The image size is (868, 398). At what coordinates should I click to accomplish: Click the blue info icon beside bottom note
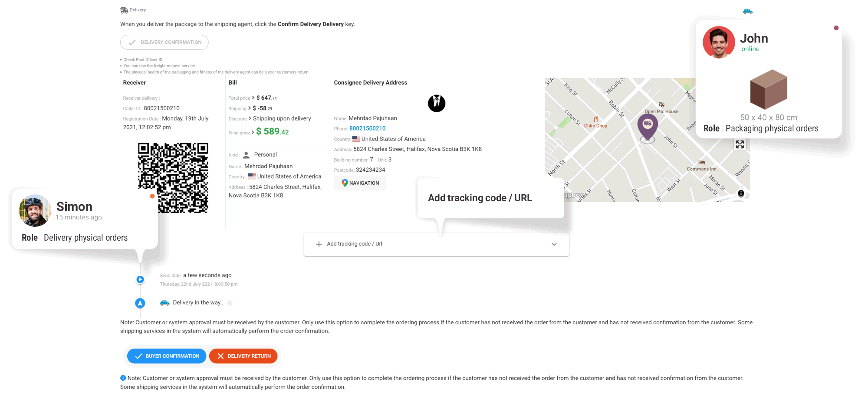click(123, 378)
